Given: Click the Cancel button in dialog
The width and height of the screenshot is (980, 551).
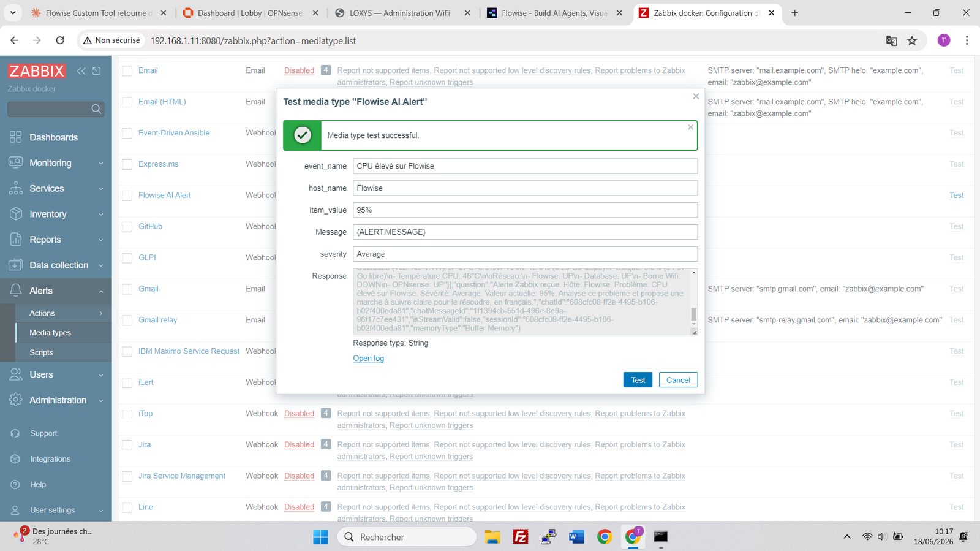Looking at the screenshot, I should point(678,380).
